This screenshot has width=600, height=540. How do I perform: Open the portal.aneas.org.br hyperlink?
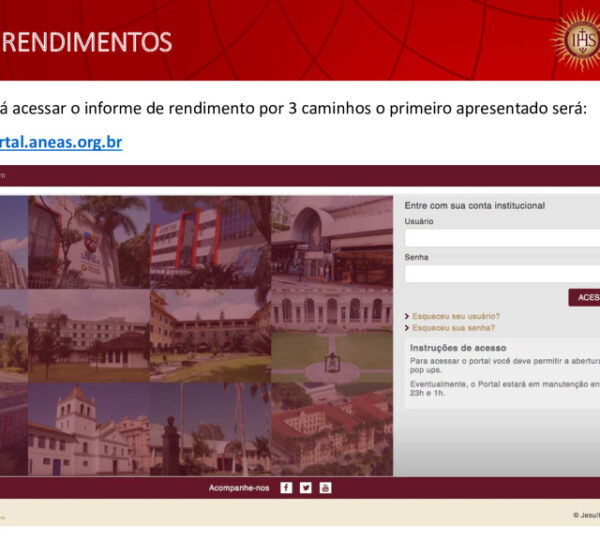click(x=61, y=142)
